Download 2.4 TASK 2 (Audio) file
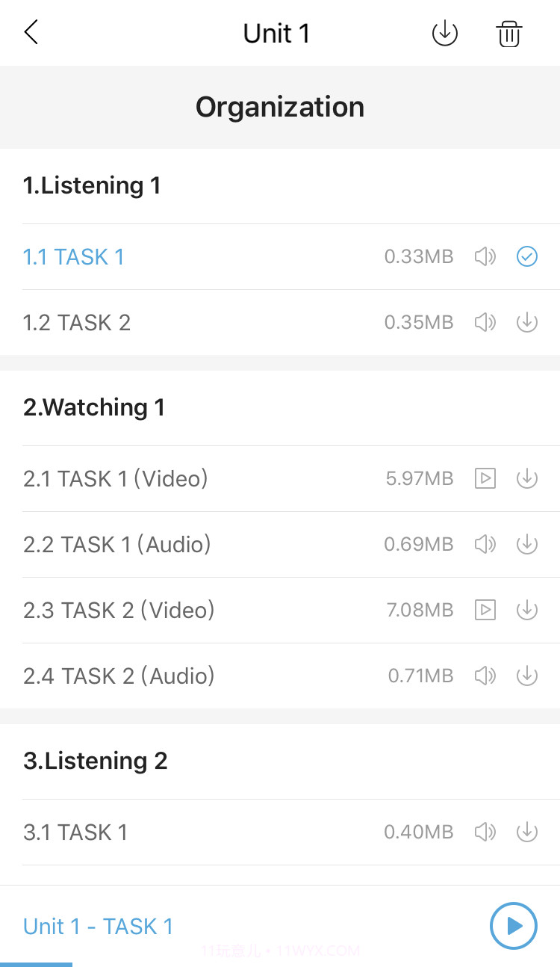The width and height of the screenshot is (560, 967). coord(527,676)
